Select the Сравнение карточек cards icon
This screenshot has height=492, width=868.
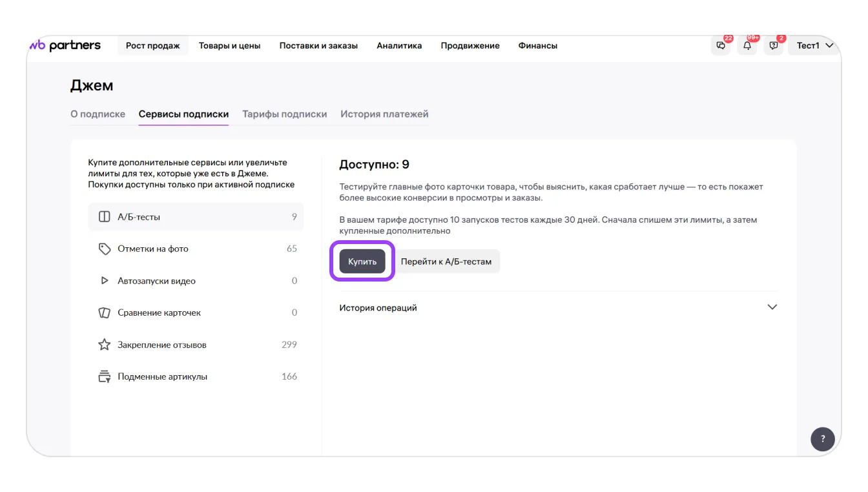pyautogui.click(x=104, y=313)
